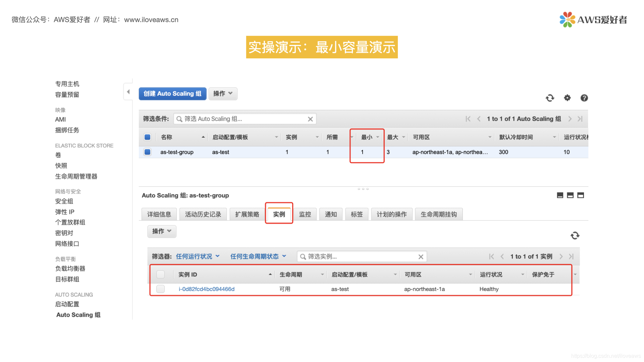The height and width of the screenshot is (362, 644).
Task: Open the 生命周期挂钩 tab
Action: (x=439, y=214)
